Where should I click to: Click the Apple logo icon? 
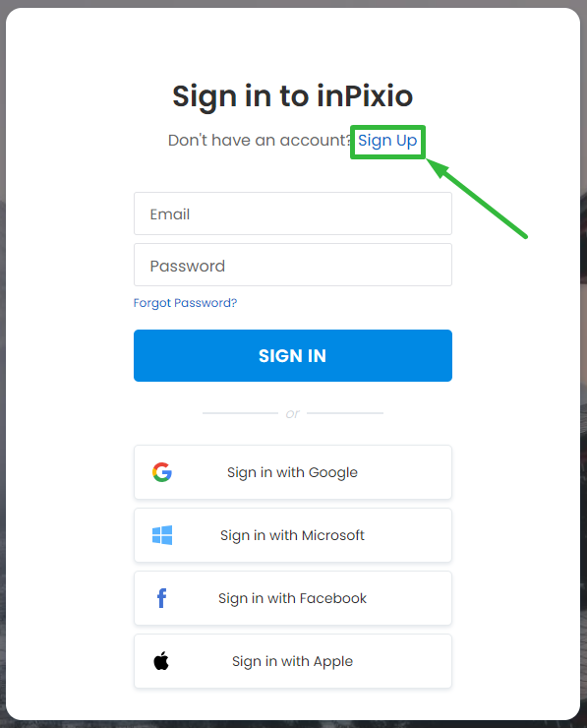161,661
